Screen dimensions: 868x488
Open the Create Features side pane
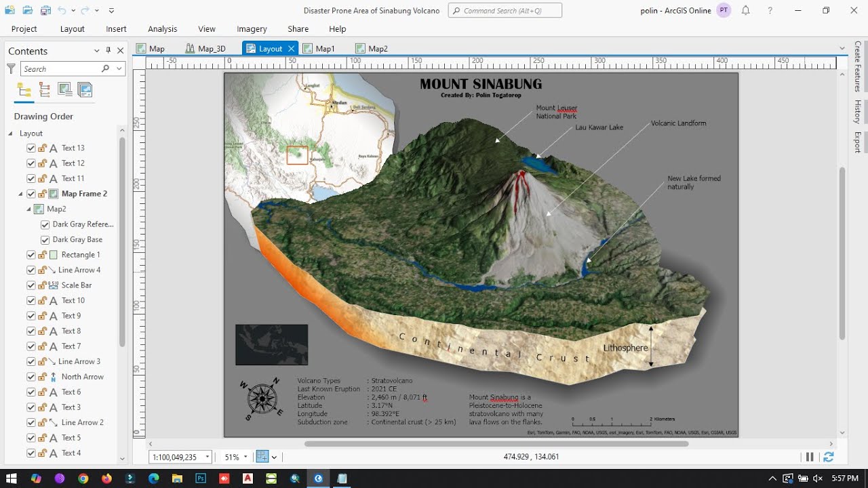[x=858, y=66]
